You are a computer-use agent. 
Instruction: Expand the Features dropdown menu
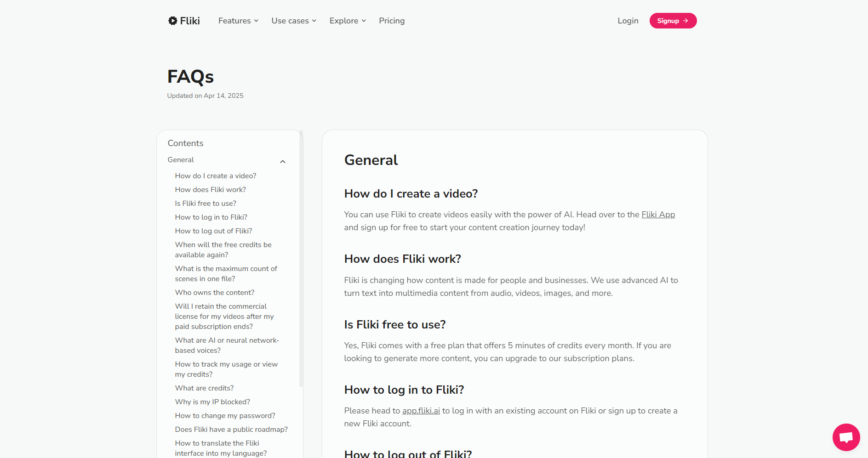(x=238, y=21)
